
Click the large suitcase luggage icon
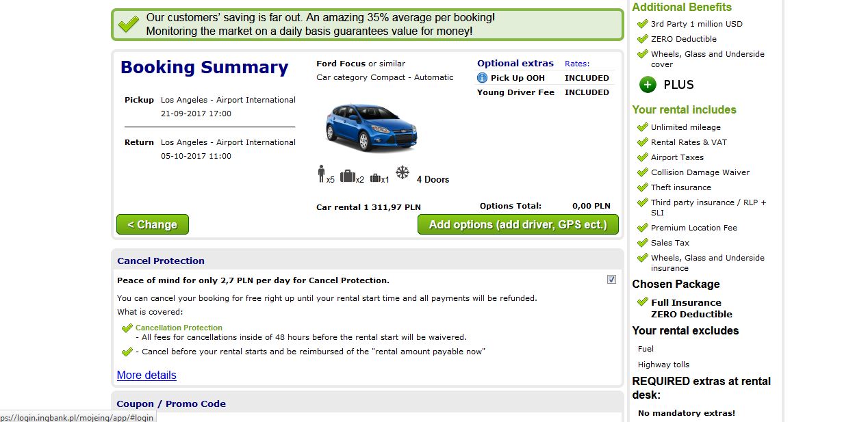click(x=348, y=177)
